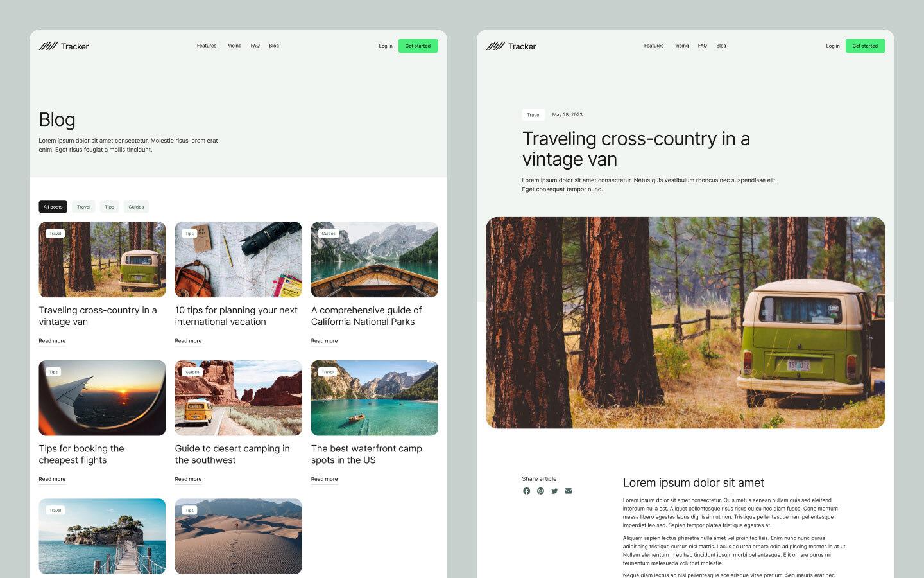Click the Guides badge on California Parks card

tap(328, 233)
